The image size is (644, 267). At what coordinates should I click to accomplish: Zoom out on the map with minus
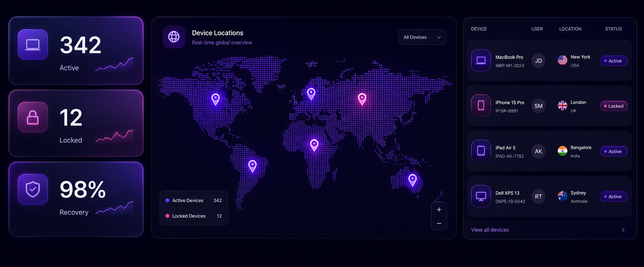coord(439,223)
